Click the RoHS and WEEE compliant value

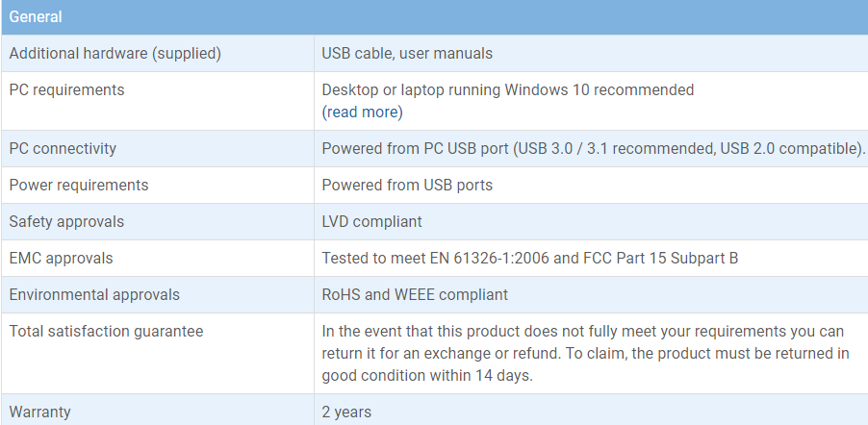[415, 295]
